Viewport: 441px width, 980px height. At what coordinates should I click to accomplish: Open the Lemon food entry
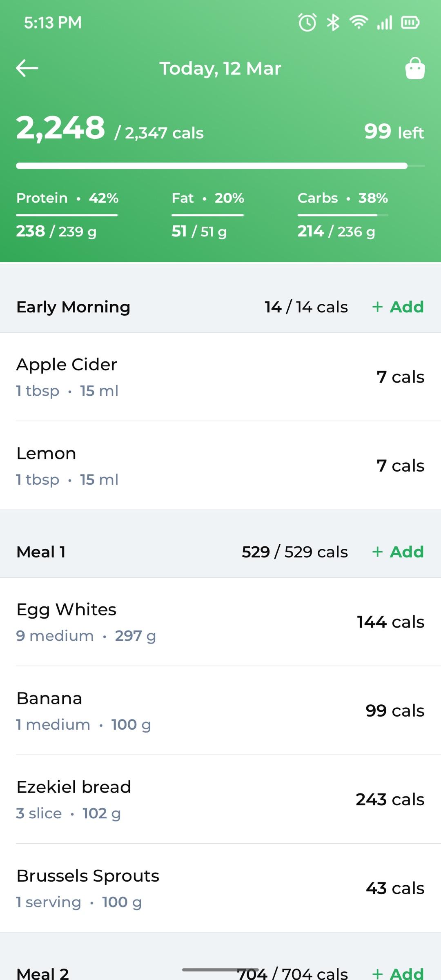[220, 465]
